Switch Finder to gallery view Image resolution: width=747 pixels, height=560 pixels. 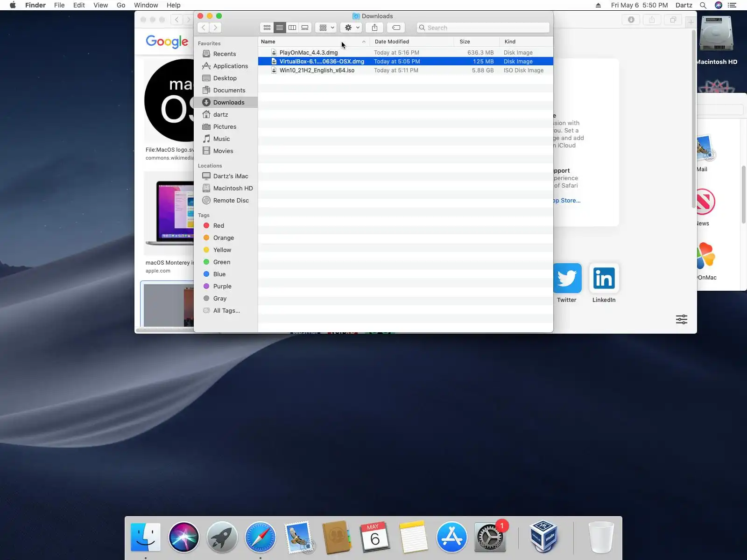tap(305, 28)
